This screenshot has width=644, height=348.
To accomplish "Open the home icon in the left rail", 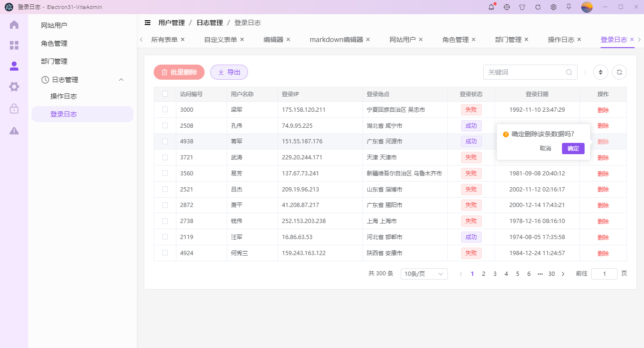I will [x=14, y=24].
